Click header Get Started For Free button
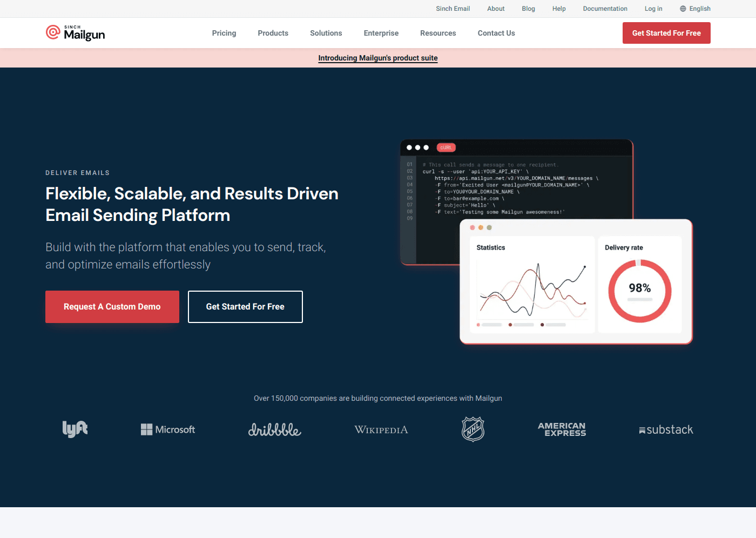The height and width of the screenshot is (538, 756). [x=666, y=33]
